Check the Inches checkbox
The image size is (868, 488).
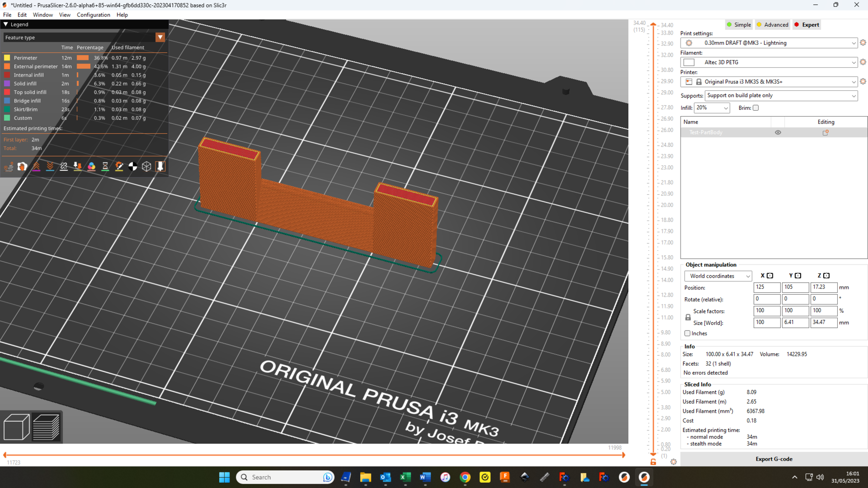[687, 333]
